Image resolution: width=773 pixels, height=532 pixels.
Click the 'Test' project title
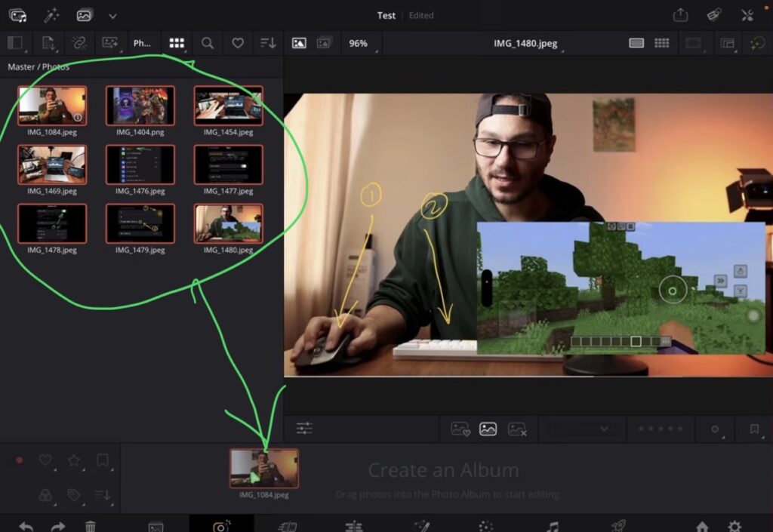click(x=386, y=15)
